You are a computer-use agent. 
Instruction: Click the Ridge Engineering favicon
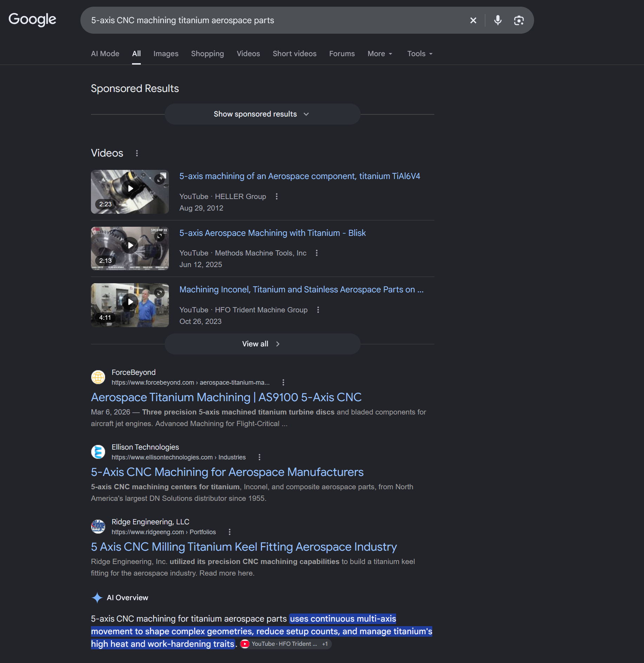tap(98, 527)
